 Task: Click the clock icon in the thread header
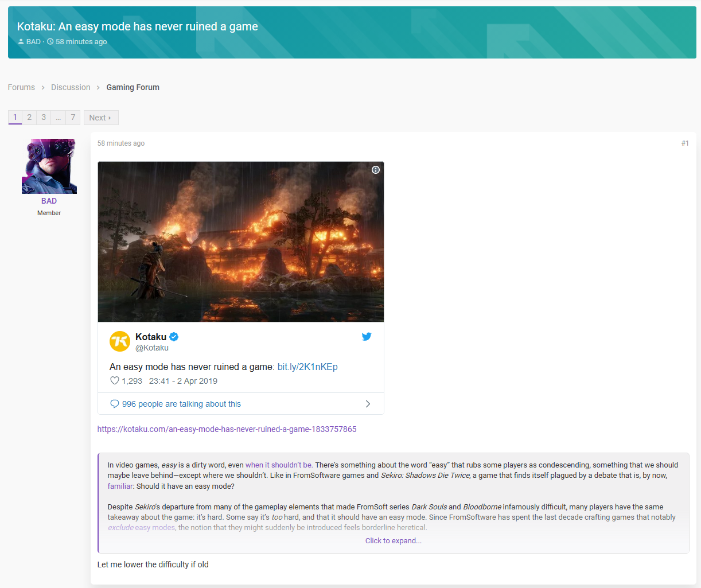click(x=50, y=42)
